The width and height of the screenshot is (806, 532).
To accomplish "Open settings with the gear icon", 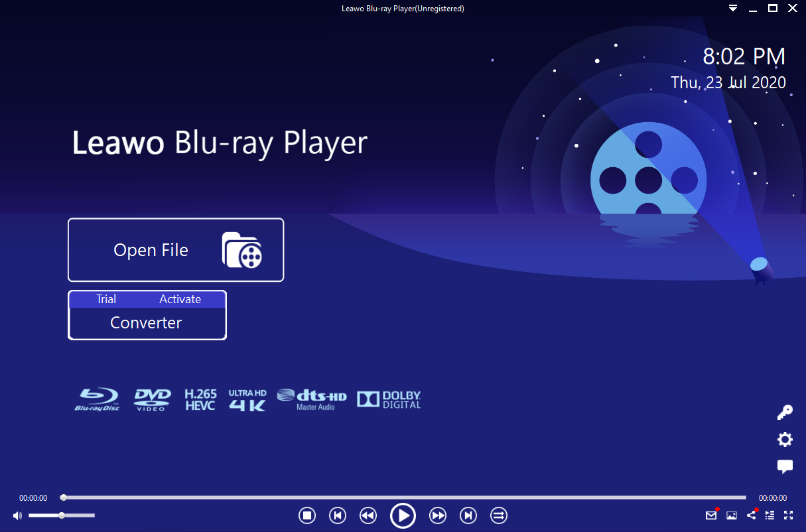I will point(785,439).
